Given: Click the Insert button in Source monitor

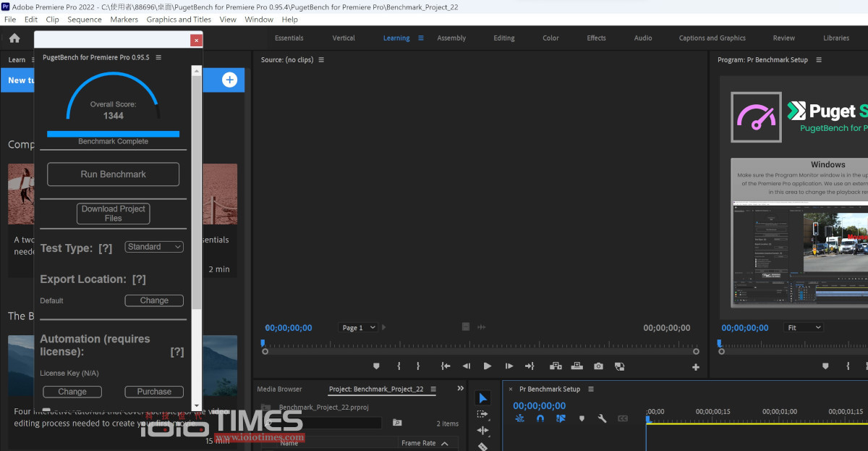Looking at the screenshot, I should click(556, 366).
